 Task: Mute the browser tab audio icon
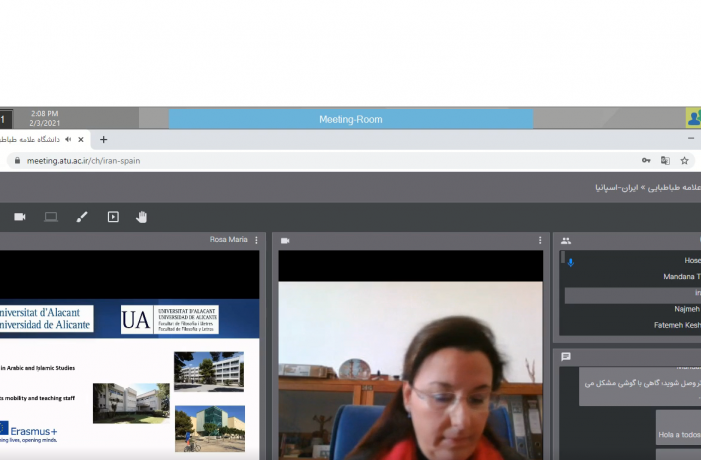[x=68, y=139]
